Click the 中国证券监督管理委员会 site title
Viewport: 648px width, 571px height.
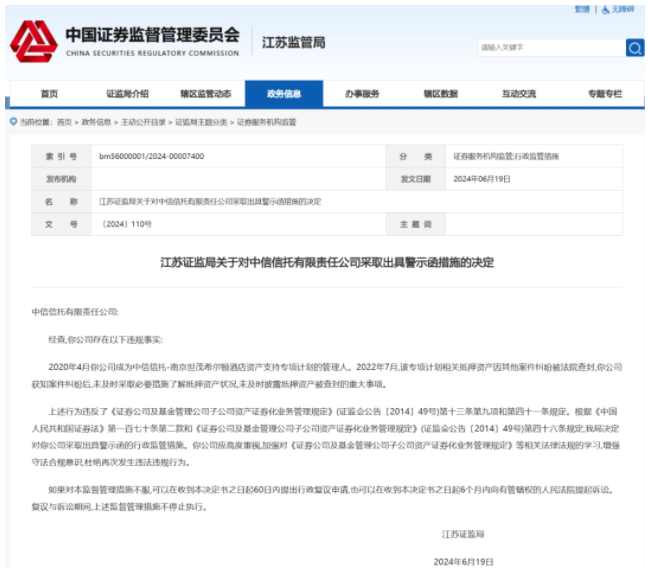point(152,35)
